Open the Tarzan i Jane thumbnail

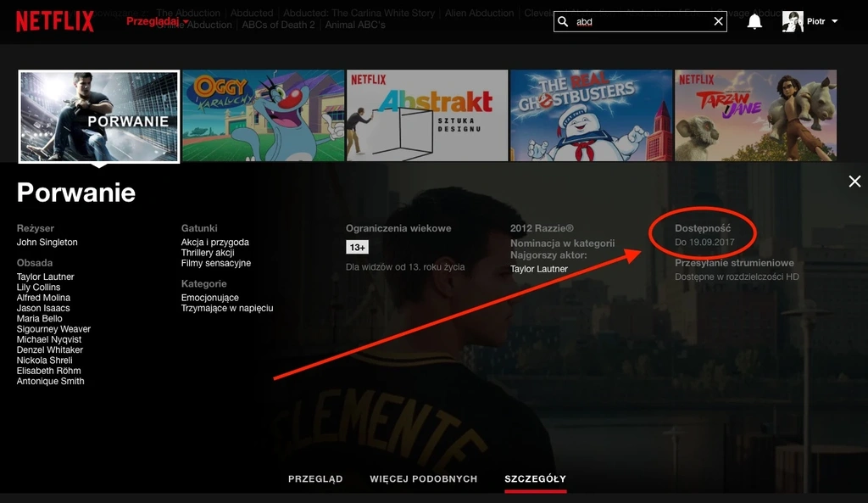tap(755, 115)
